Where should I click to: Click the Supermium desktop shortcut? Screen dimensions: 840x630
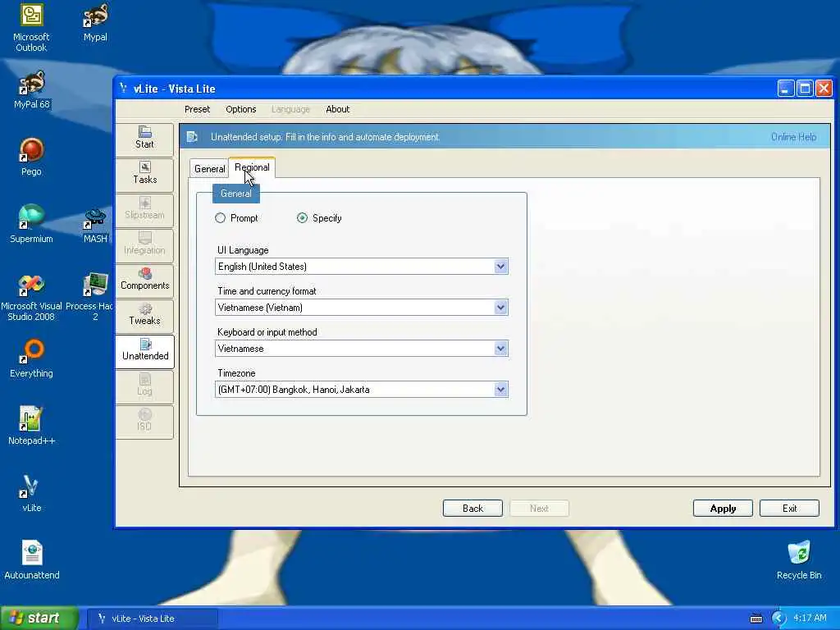[x=31, y=225]
